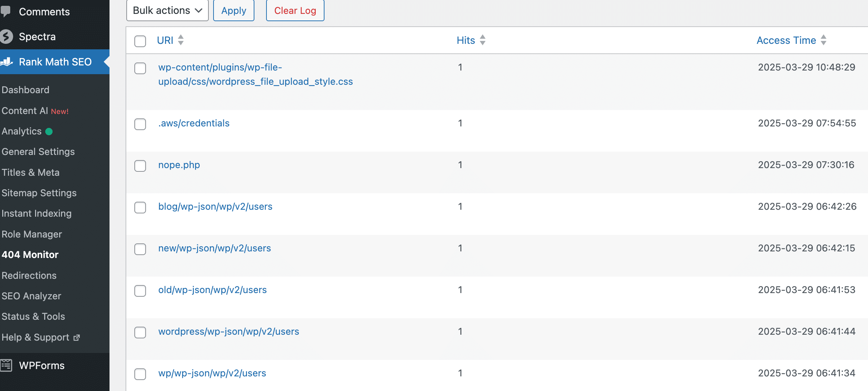Check the box for .aws/credentials row
This screenshot has height=391, width=868.
click(x=140, y=124)
